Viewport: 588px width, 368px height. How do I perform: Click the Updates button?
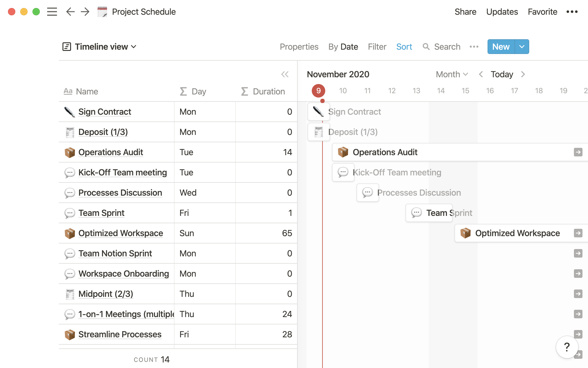point(502,11)
